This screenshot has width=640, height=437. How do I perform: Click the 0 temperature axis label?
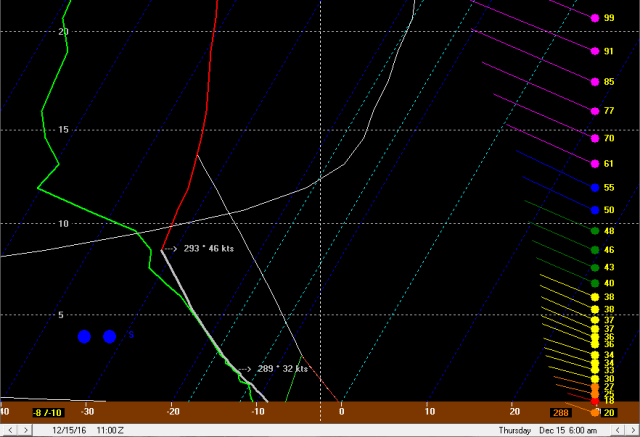tap(342, 411)
